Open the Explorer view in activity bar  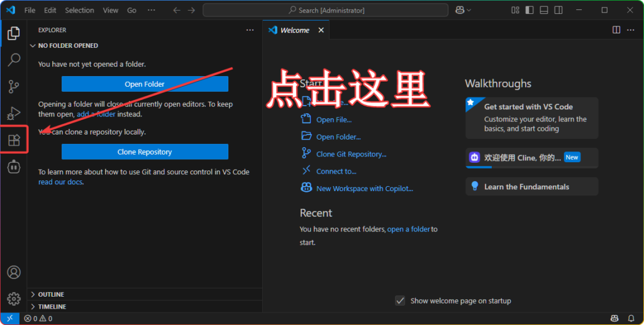pyautogui.click(x=14, y=33)
